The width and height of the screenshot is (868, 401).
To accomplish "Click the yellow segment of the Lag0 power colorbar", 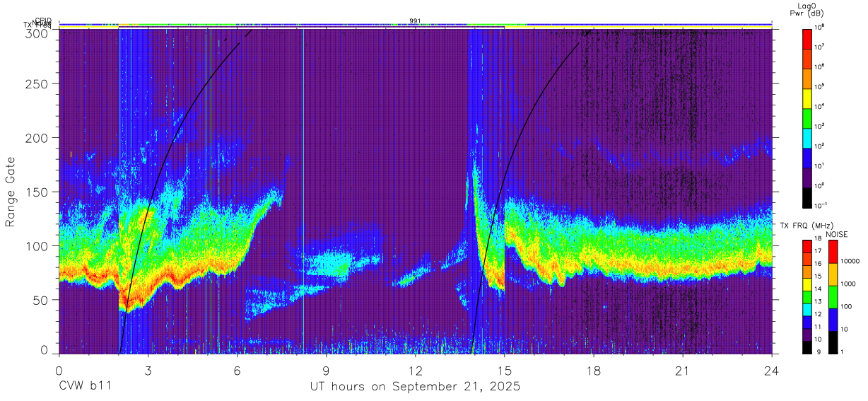I will (x=807, y=97).
